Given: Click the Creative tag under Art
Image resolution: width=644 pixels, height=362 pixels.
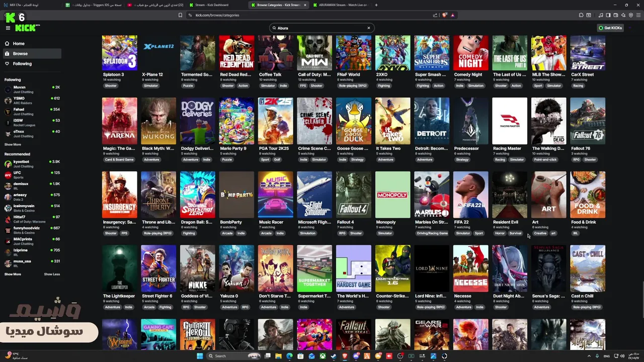Looking at the screenshot, I should [540, 233].
